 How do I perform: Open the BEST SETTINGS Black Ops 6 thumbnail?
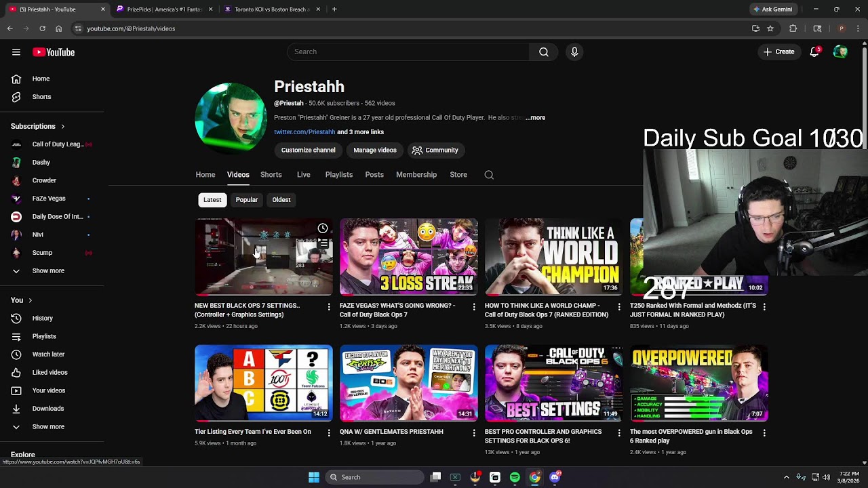(x=554, y=383)
